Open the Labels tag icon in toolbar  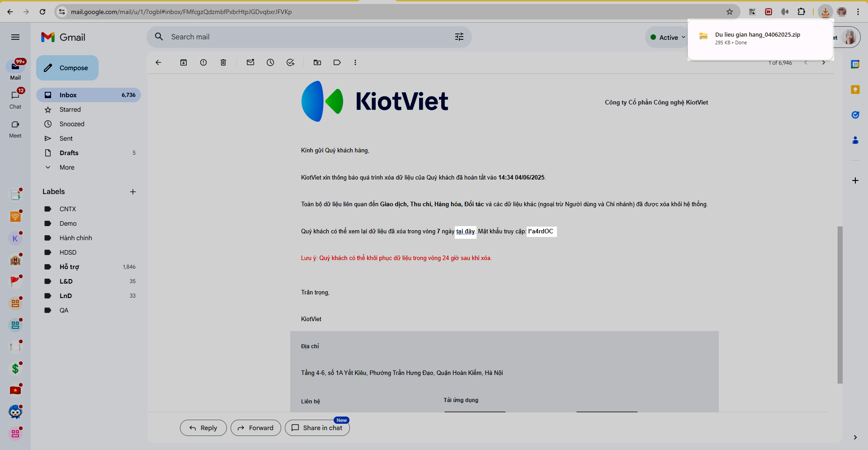click(x=337, y=62)
